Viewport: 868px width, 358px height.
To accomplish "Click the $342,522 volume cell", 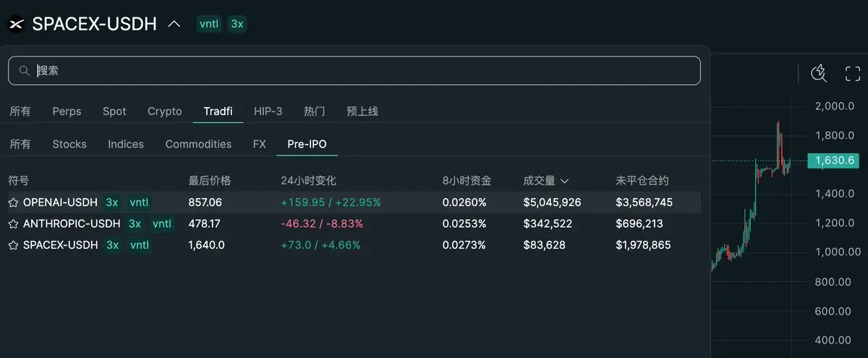I will pos(548,223).
